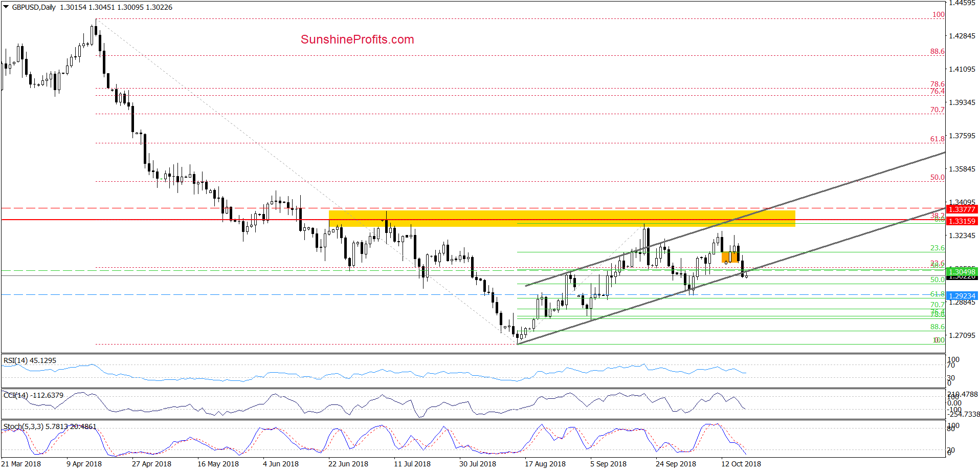Click the 4 Jun 2018 date label
980x471 pixels.
coord(281,464)
